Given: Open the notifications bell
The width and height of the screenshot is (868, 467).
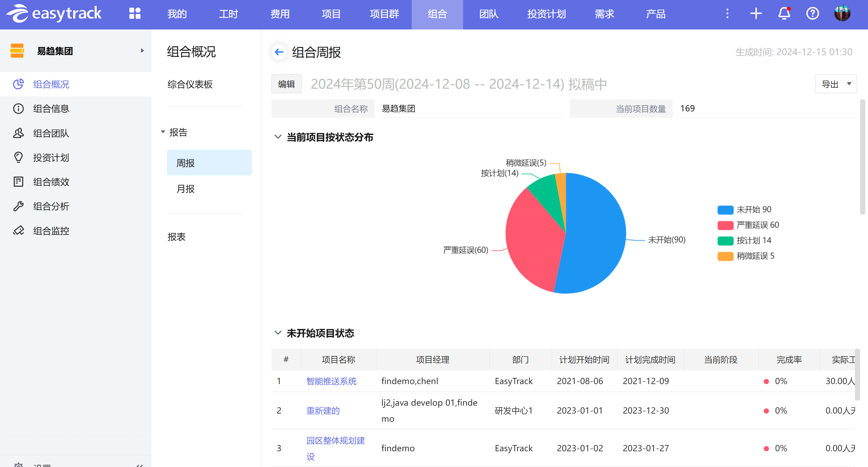Looking at the screenshot, I should click(784, 14).
